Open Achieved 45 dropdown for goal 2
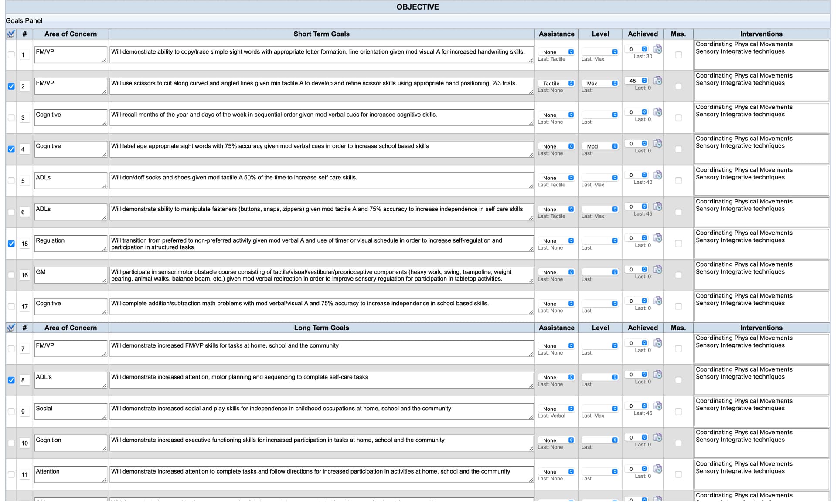This screenshot has height=504, width=837. [x=636, y=81]
